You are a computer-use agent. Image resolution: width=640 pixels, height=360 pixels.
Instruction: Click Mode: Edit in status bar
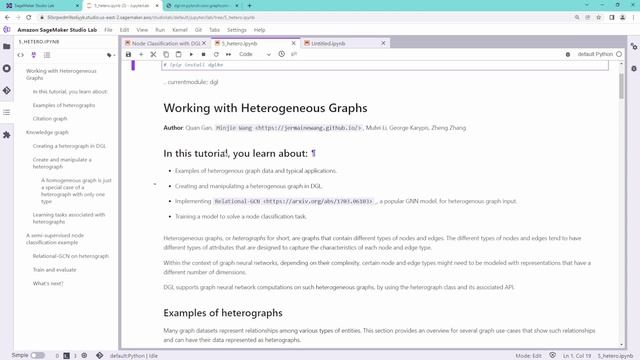(529, 356)
